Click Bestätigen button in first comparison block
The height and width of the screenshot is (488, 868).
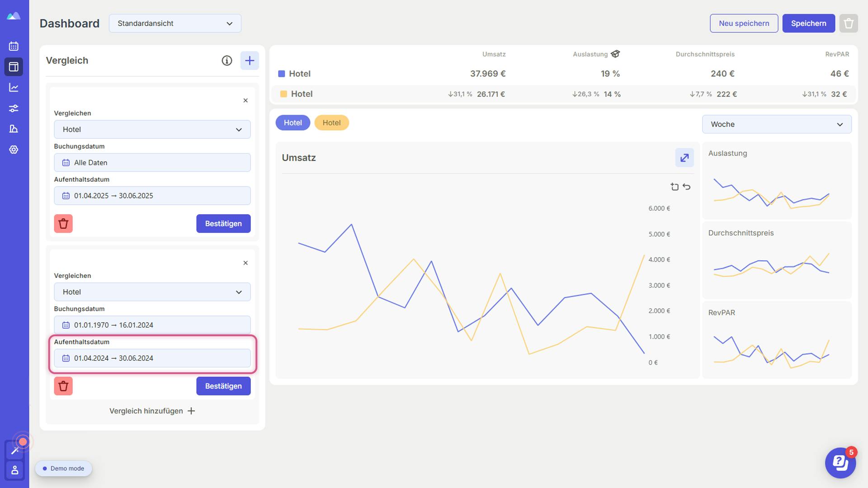click(x=223, y=223)
